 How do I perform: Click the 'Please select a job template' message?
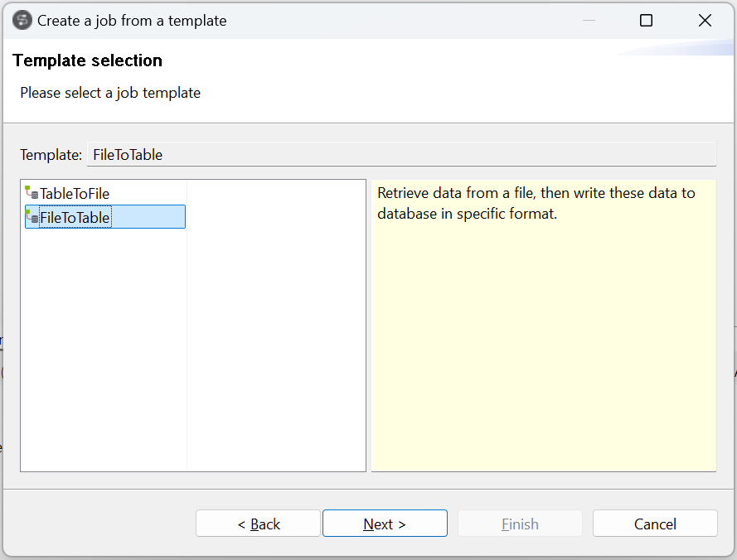[110, 93]
